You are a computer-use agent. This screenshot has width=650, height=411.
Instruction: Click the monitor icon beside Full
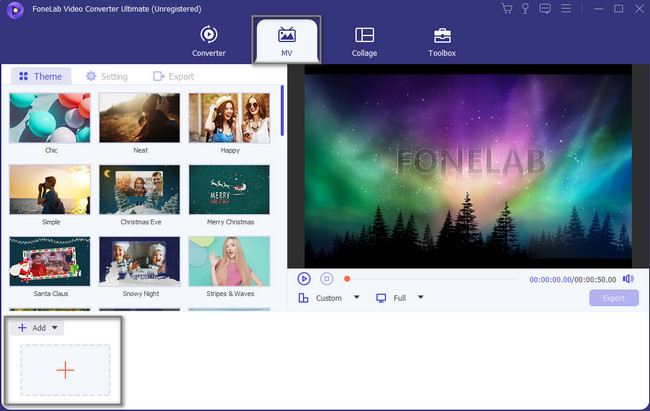(381, 298)
